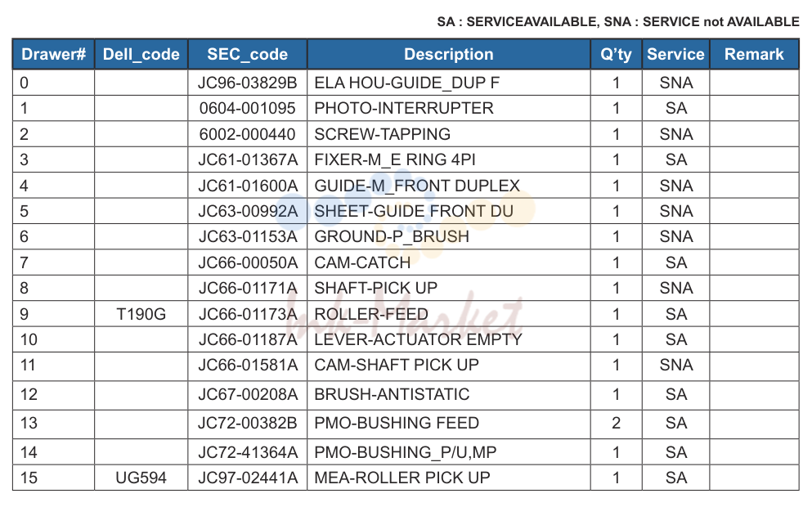
Task: Click the BRUSH-ANTISTATIC description cell
Action: pyautogui.click(x=448, y=395)
